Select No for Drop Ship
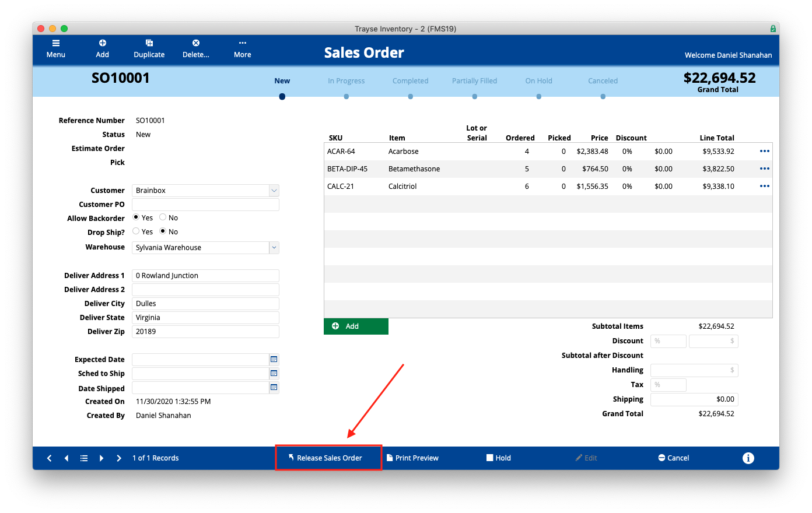 pyautogui.click(x=163, y=231)
